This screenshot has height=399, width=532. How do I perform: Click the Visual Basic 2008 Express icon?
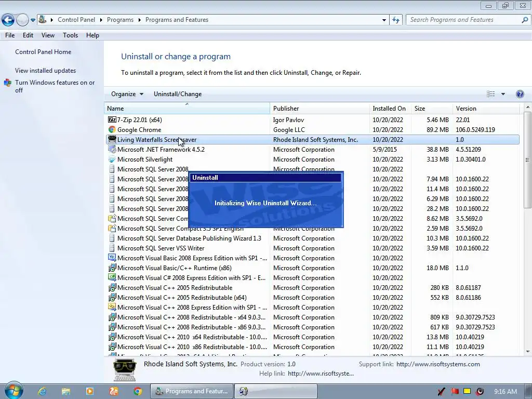point(112,258)
